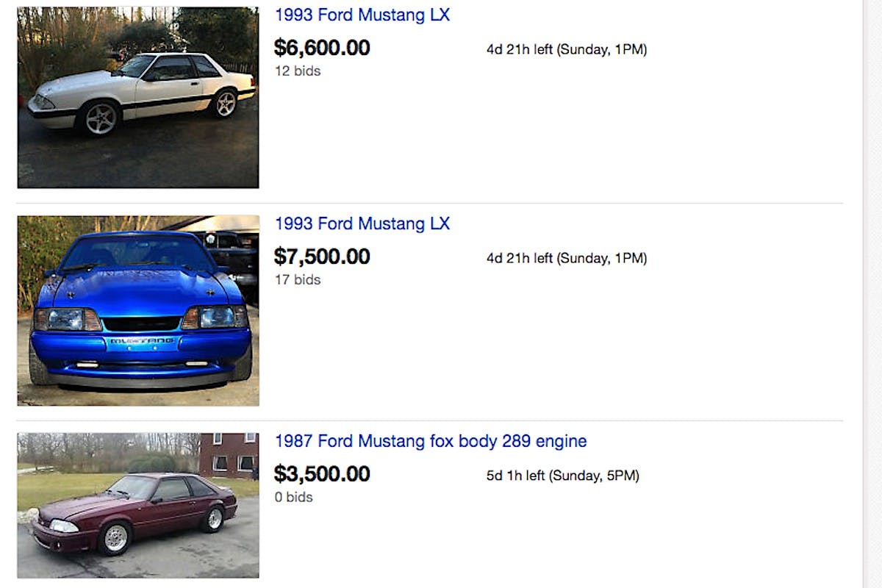Open the blue 1993 Ford Mustang LX title link

point(362,223)
